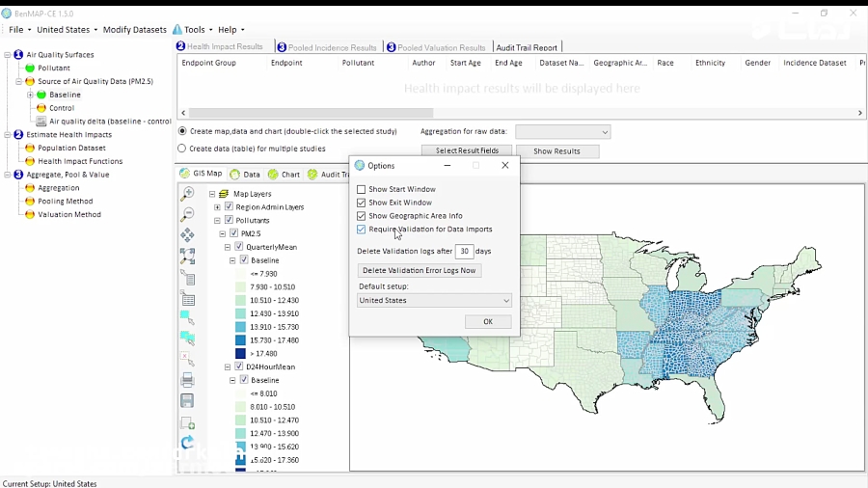Open Aggregation for raw data dropdown

(x=563, y=132)
